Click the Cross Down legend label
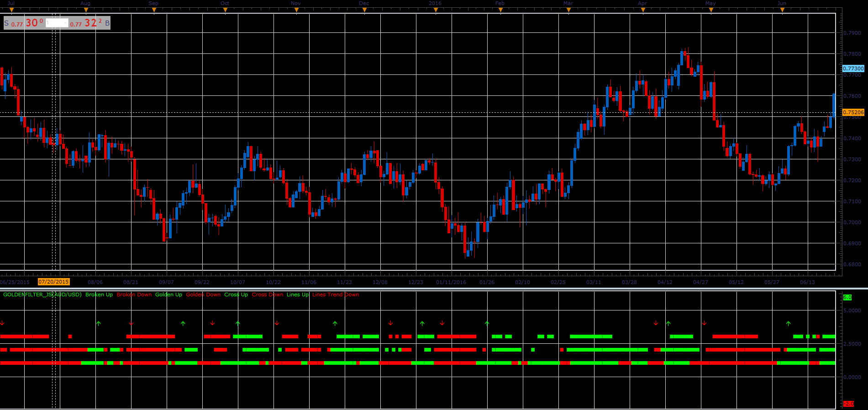 click(x=268, y=294)
